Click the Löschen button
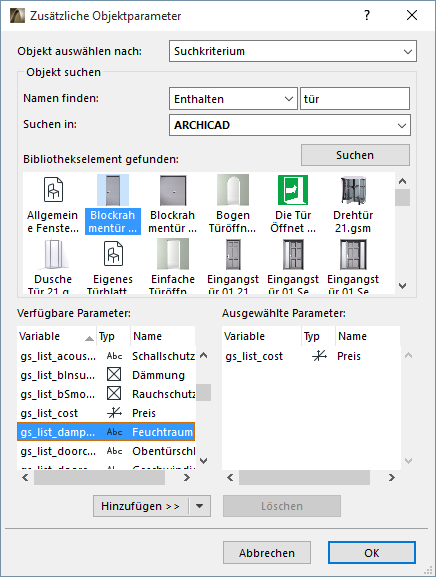The width and height of the screenshot is (436, 577). click(282, 506)
